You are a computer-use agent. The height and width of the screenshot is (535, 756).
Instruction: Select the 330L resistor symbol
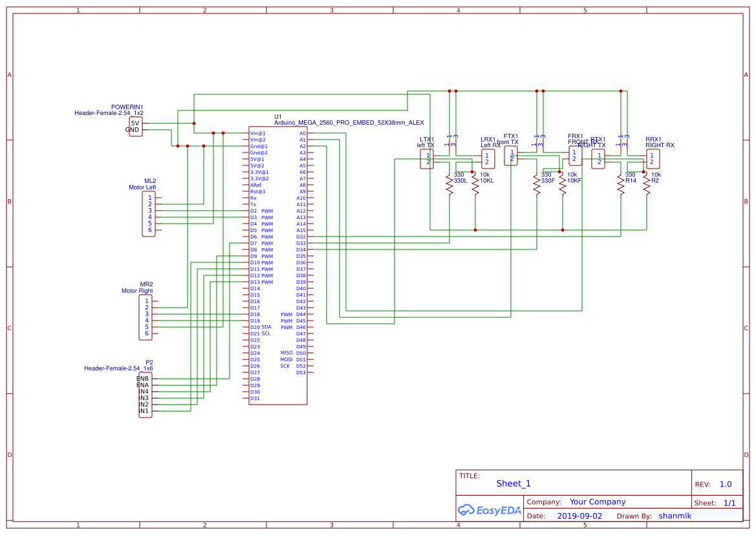pyautogui.click(x=449, y=185)
